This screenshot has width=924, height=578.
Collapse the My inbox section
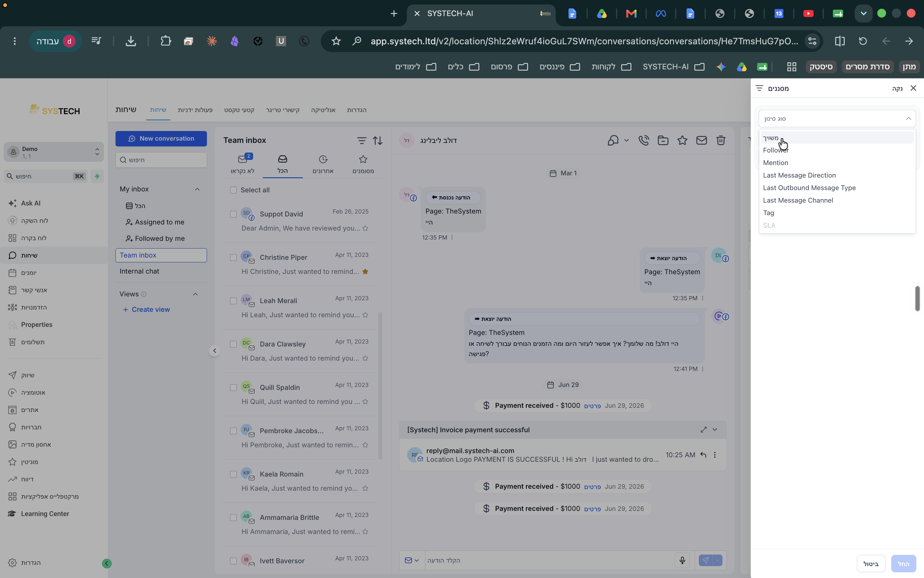point(197,189)
